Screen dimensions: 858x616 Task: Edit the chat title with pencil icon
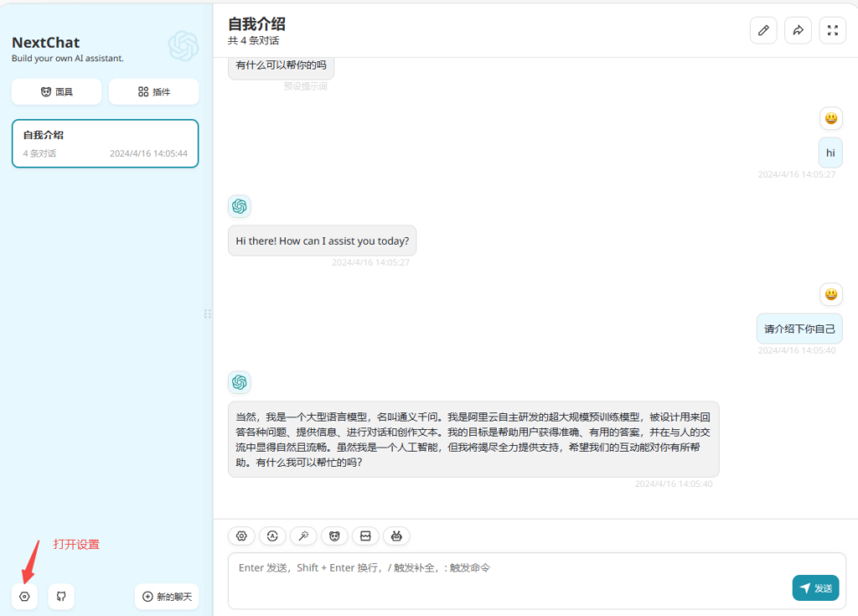click(763, 30)
